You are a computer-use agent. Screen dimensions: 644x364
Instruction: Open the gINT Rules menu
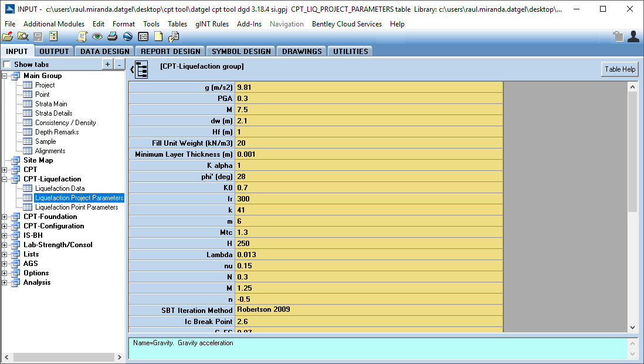pos(212,24)
